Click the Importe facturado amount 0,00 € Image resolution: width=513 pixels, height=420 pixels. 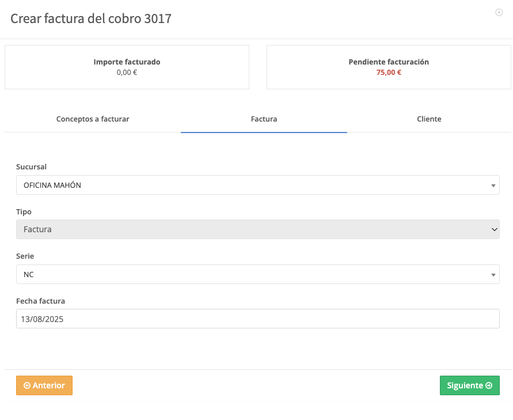(127, 73)
